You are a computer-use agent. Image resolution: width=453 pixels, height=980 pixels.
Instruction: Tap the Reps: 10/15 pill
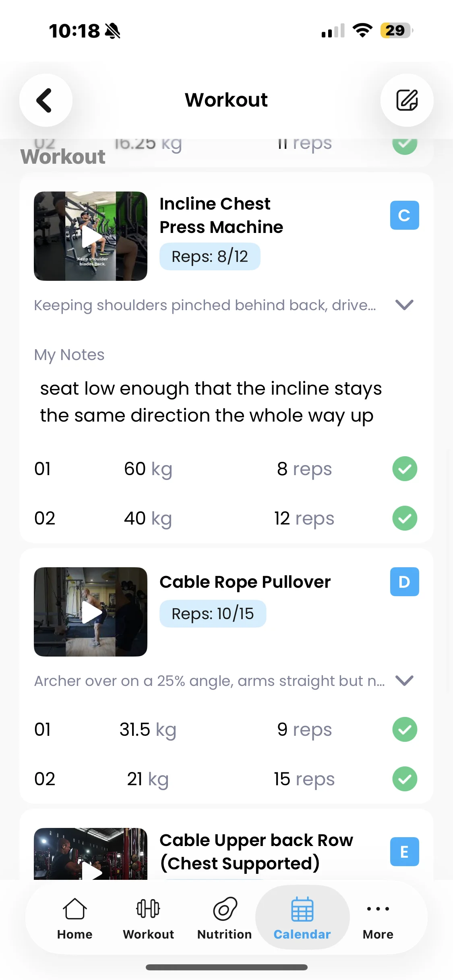pos(213,614)
